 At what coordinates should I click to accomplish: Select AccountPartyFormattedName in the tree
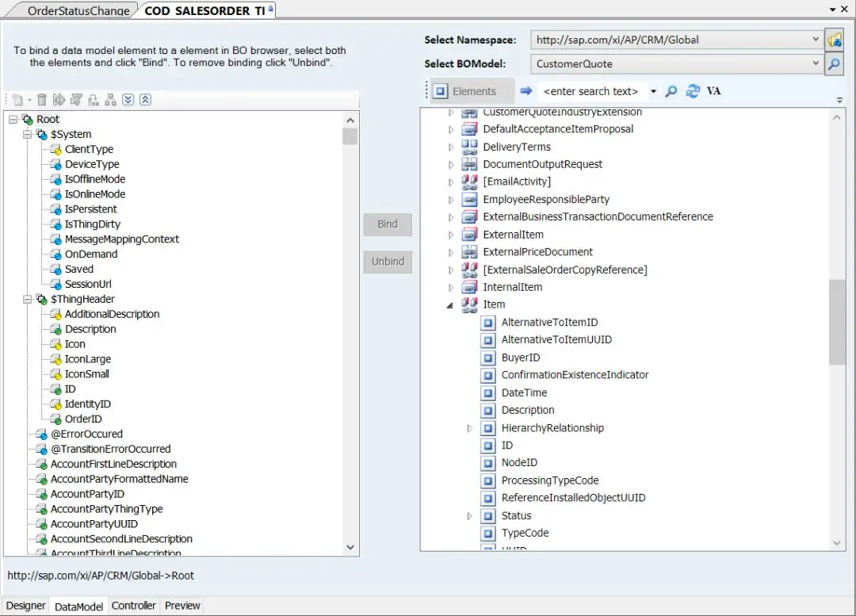tap(119, 479)
